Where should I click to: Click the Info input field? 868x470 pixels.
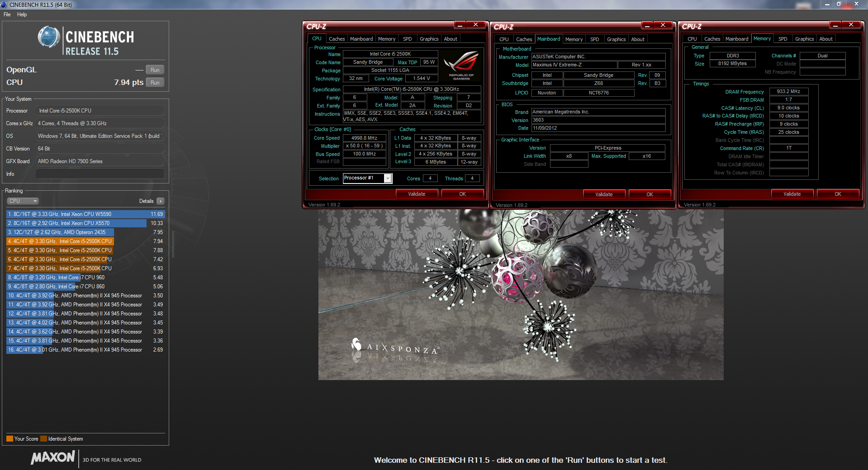100,174
